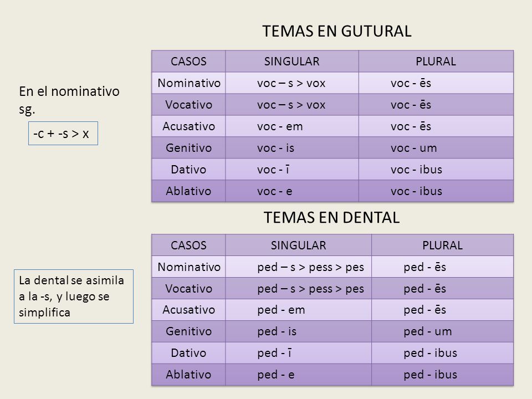Click the Ablativo 'ped - ibus' plural cell
532x399 pixels.
(x=442, y=375)
